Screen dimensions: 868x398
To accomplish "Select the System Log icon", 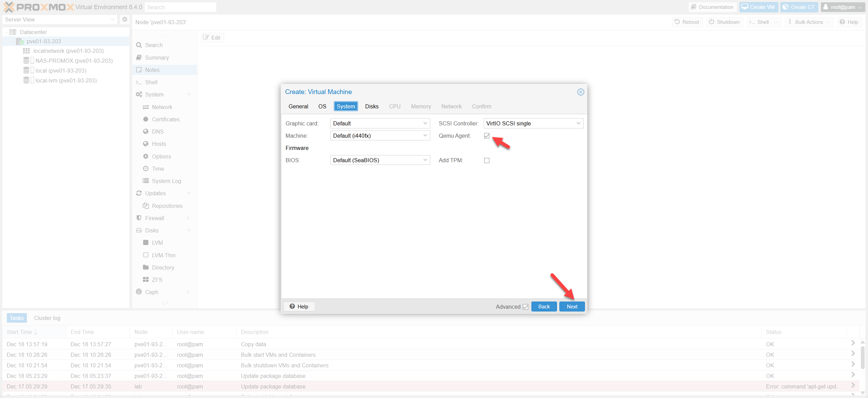I will tap(145, 181).
